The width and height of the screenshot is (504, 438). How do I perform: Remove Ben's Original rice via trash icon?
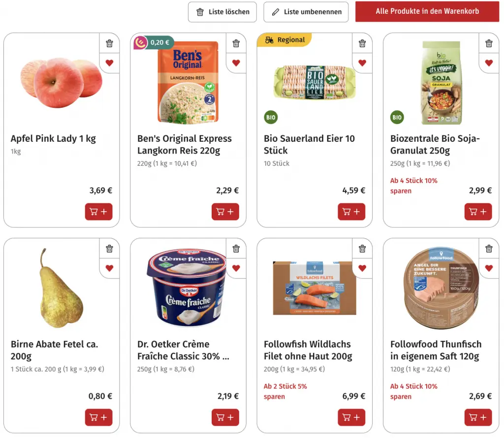(236, 43)
